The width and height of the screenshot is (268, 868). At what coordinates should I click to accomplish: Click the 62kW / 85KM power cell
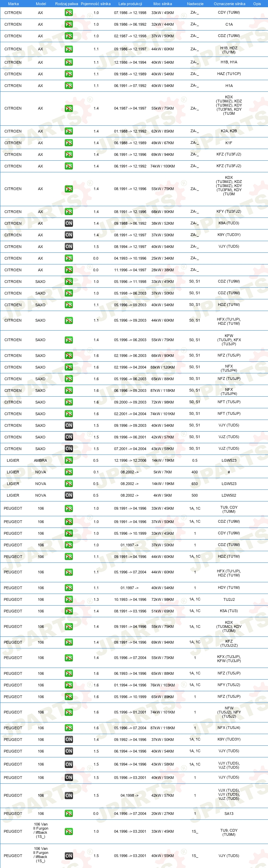click(x=162, y=131)
